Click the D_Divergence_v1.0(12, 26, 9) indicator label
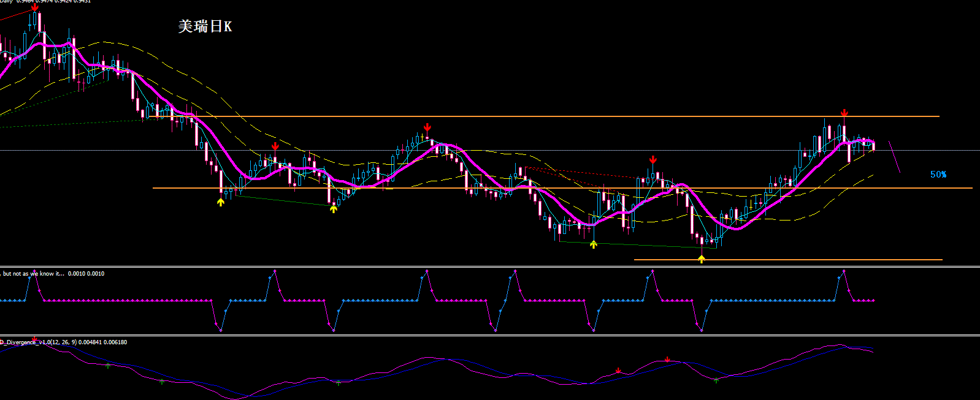This screenshot has width=980, height=400. [64, 342]
